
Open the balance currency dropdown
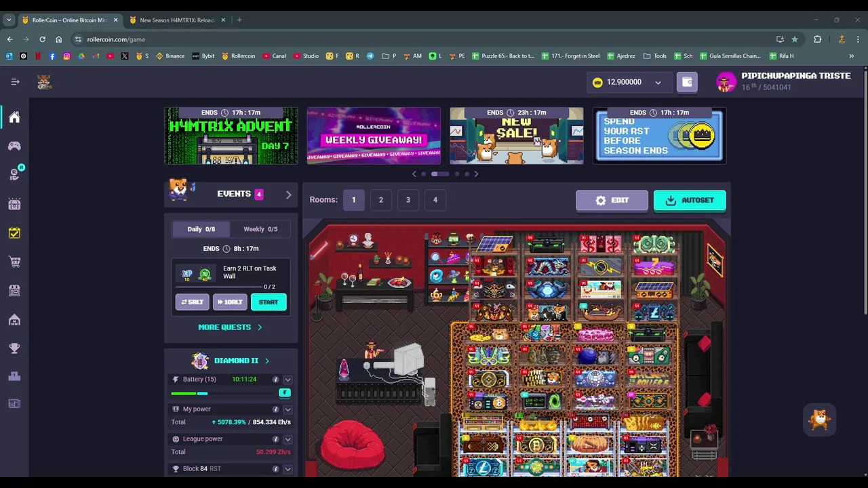(658, 83)
